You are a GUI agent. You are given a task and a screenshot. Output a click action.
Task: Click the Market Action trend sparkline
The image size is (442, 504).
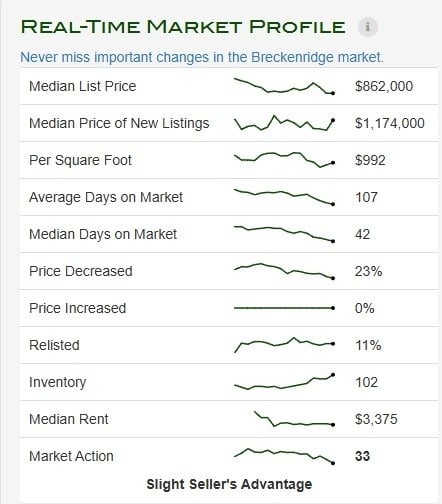point(284,456)
